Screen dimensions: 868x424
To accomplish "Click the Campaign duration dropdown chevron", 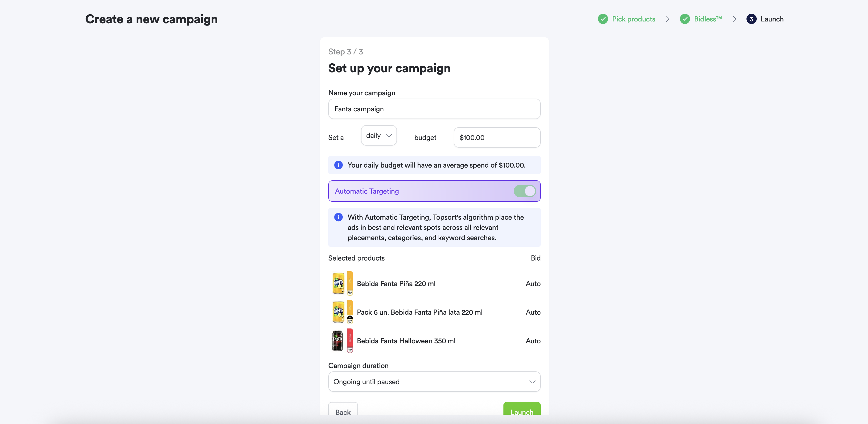I will click(x=532, y=382).
